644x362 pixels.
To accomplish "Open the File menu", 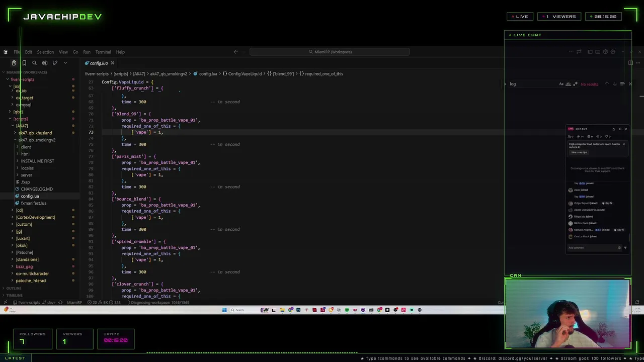I will pos(17,52).
